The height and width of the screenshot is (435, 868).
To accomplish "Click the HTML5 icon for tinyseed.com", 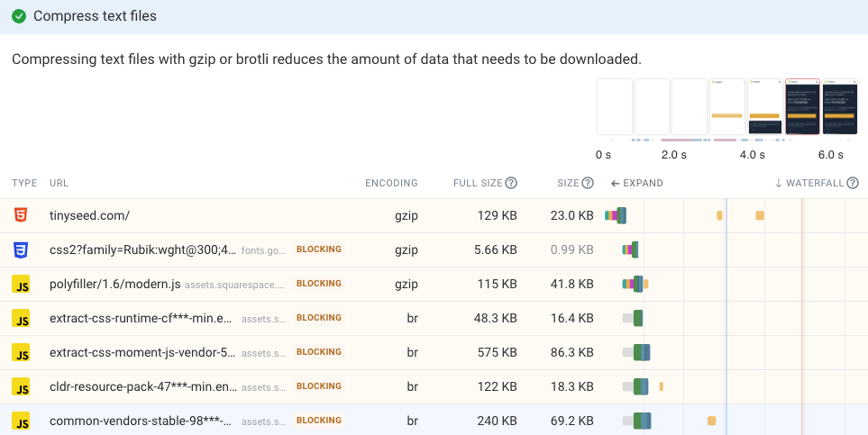I will (x=21, y=216).
